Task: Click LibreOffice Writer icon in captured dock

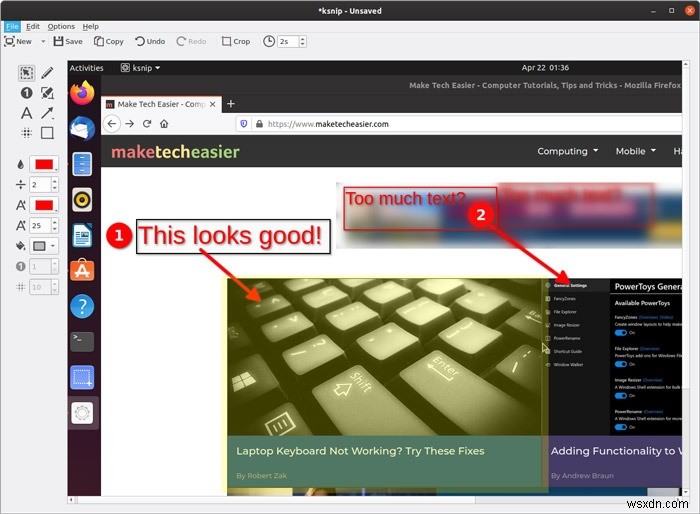Action: pyautogui.click(x=82, y=235)
